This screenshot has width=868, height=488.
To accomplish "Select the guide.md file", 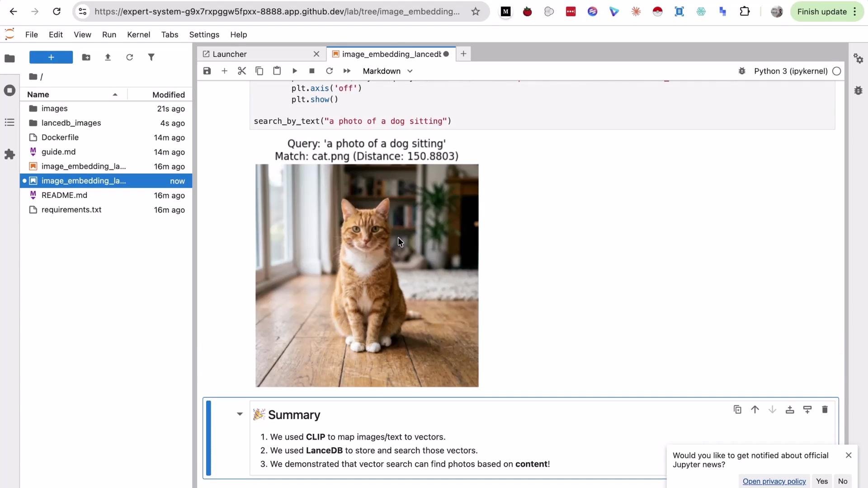I will click(106, 152).
